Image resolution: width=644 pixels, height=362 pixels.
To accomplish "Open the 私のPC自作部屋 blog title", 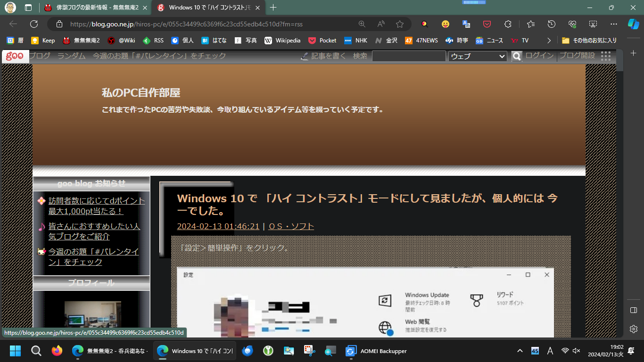I will pyautogui.click(x=141, y=92).
